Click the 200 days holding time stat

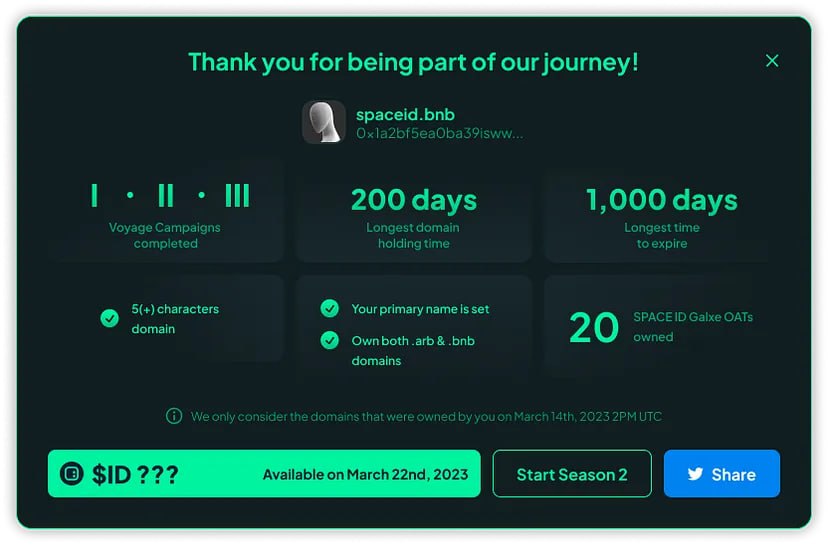(x=413, y=199)
